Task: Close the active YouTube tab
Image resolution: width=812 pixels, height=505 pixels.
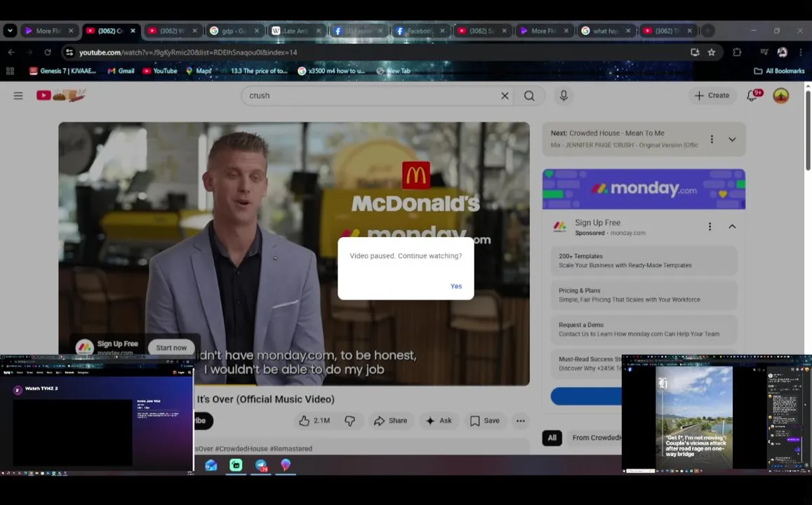Action: pyautogui.click(x=133, y=31)
